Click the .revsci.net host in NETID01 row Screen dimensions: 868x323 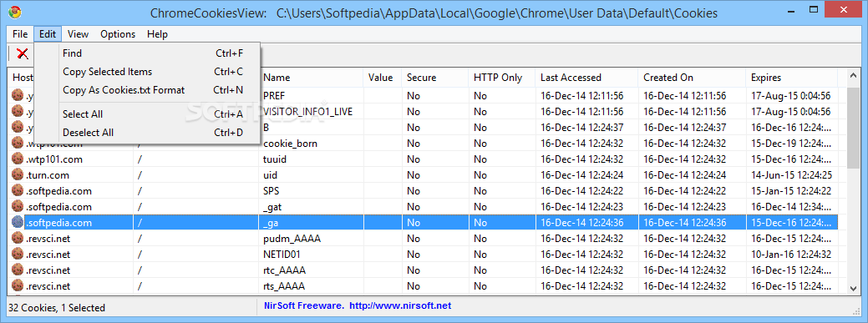(x=48, y=255)
